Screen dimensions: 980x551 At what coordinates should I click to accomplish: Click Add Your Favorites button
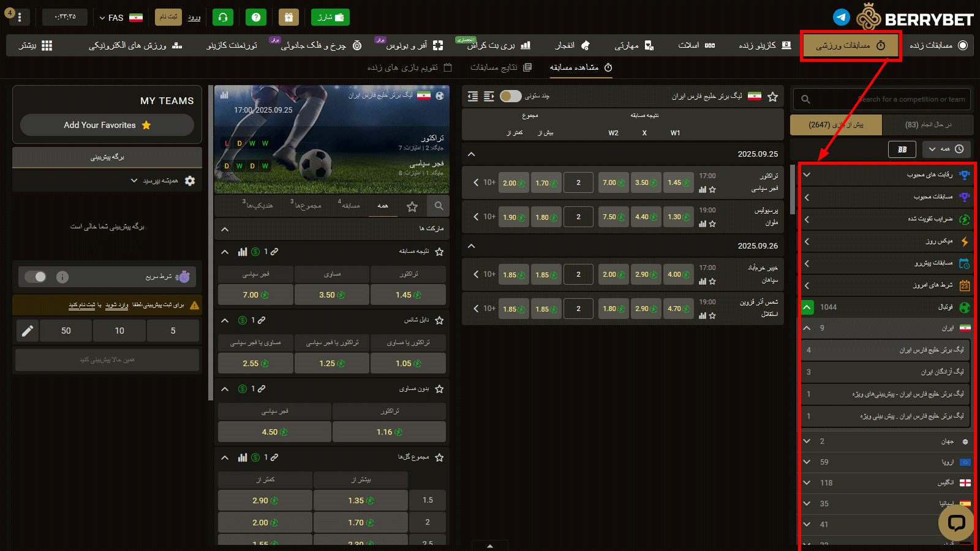point(107,125)
